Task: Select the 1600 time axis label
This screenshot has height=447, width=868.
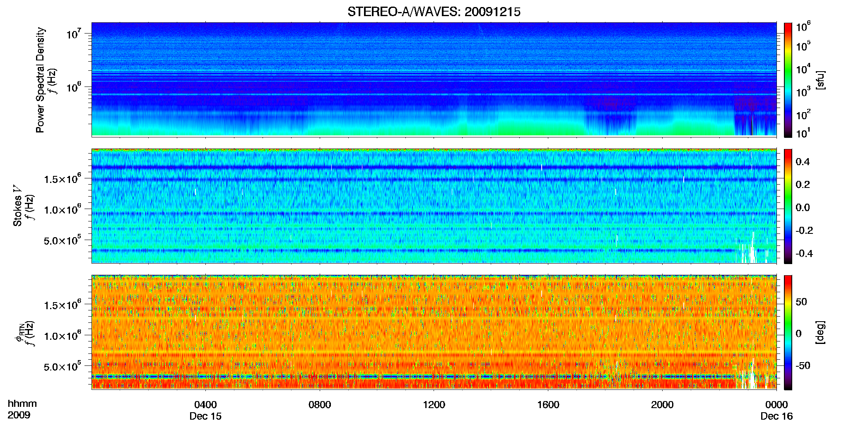Action: (x=548, y=405)
